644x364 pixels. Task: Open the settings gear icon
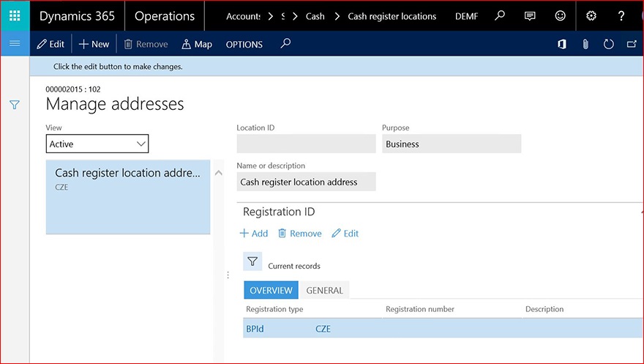click(591, 16)
